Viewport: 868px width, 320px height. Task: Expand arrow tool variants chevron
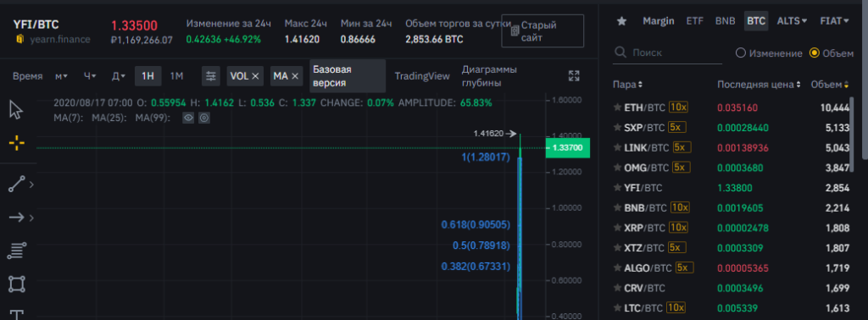(x=31, y=218)
